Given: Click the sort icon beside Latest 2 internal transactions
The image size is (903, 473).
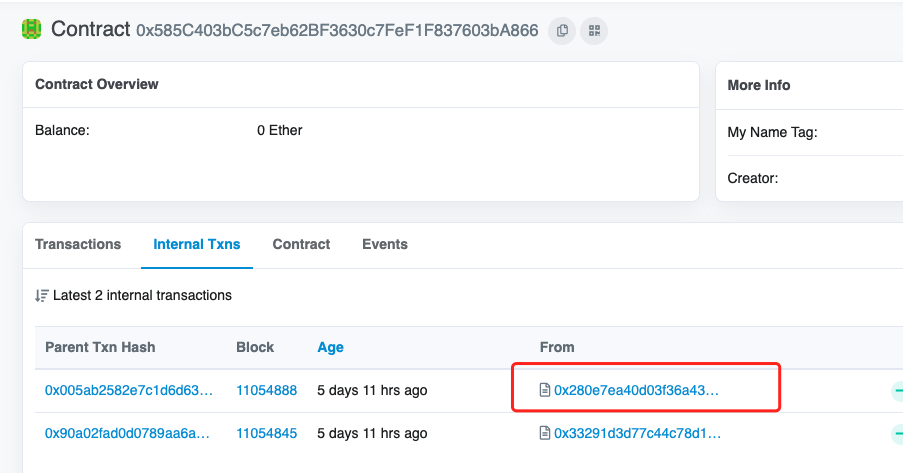Looking at the screenshot, I should point(42,296).
